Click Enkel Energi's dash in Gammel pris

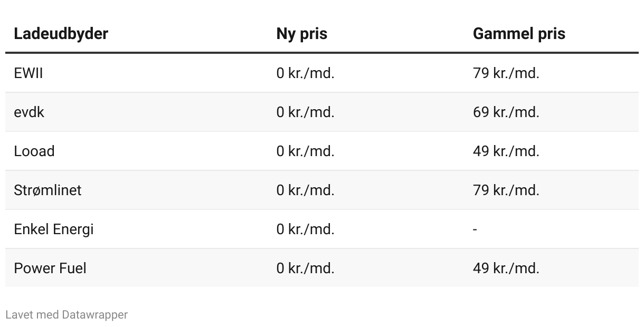(475, 229)
